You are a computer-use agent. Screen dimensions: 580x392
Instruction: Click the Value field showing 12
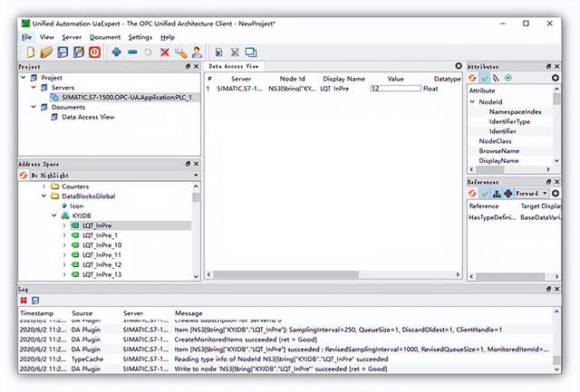tap(395, 89)
